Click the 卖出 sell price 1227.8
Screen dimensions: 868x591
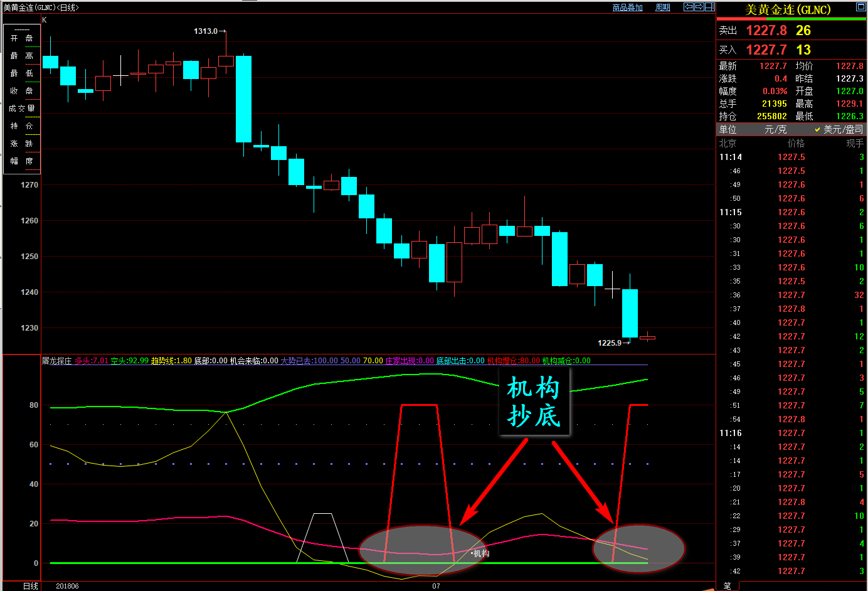point(766,30)
